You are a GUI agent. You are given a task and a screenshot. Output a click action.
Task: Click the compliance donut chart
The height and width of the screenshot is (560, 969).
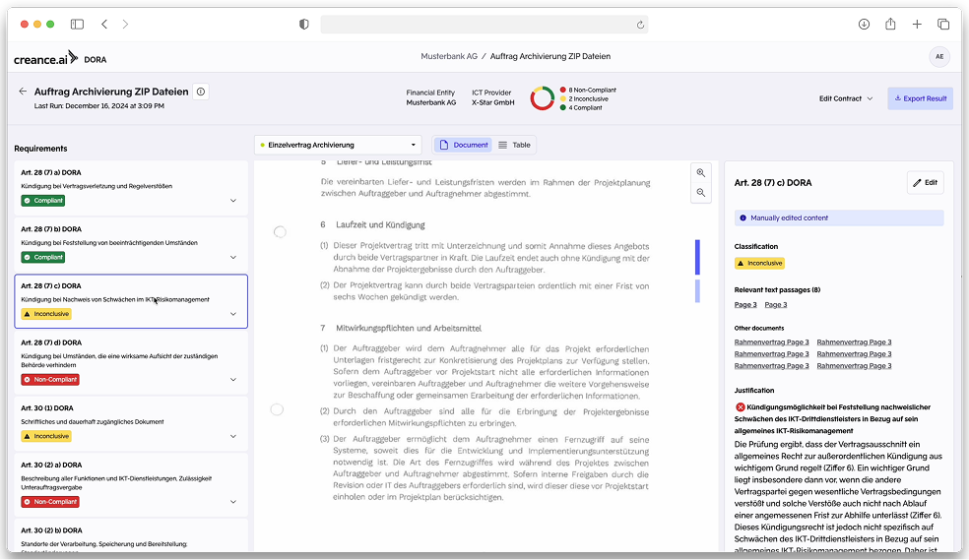click(x=542, y=98)
